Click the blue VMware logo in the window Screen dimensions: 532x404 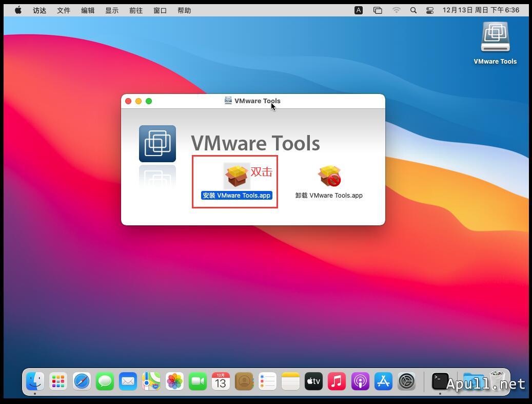coord(157,144)
